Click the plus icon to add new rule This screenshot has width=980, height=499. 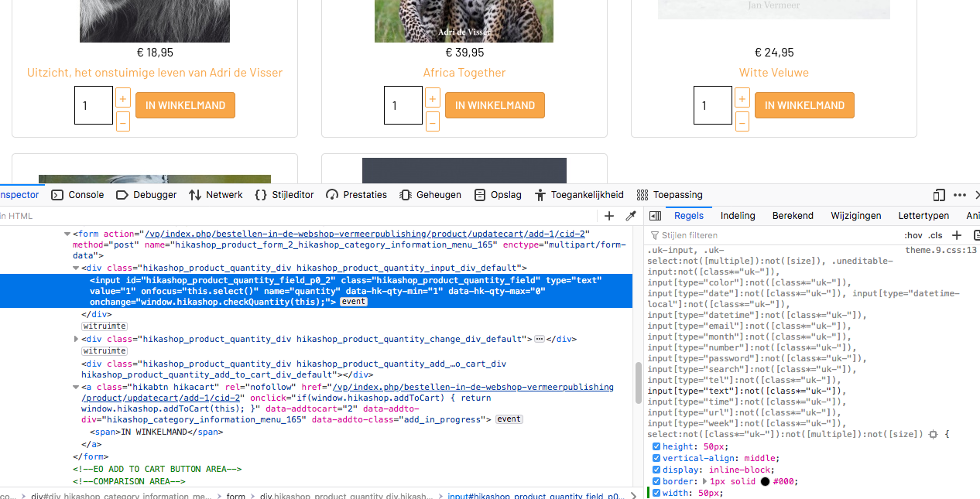[x=957, y=235]
